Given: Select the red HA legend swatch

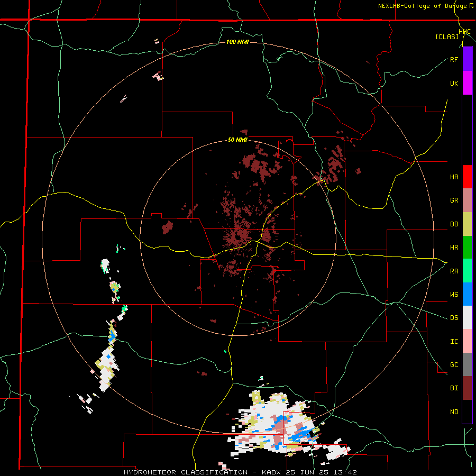Looking at the screenshot, I should (x=467, y=177).
